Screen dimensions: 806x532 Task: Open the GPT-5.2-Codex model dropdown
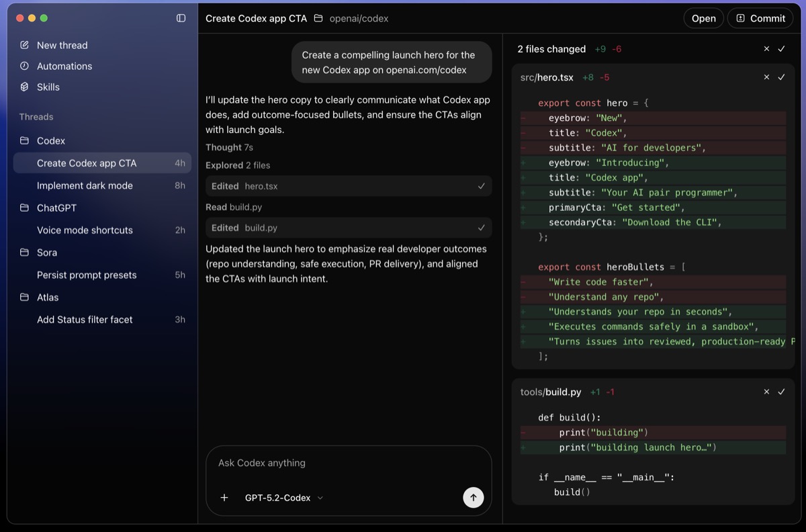pos(283,498)
